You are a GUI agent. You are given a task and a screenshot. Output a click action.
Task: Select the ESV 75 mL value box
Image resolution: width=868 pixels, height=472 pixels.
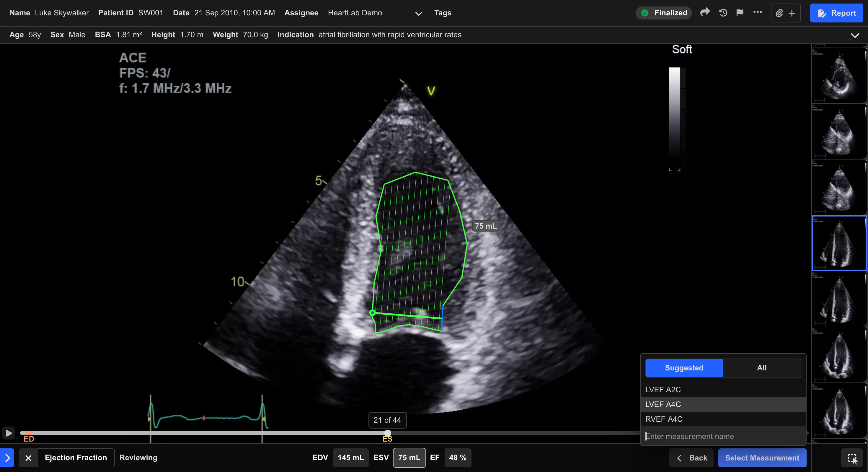pos(409,458)
